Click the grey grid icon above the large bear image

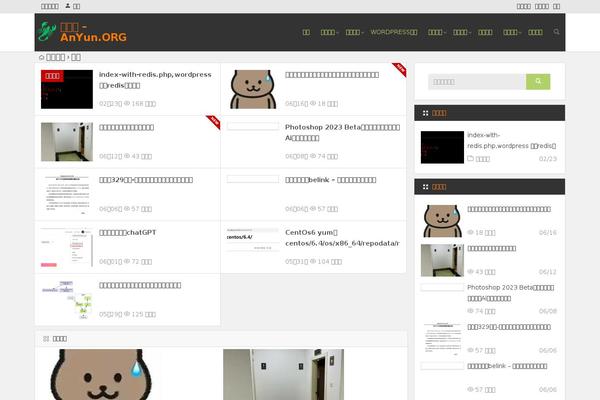pos(46,338)
